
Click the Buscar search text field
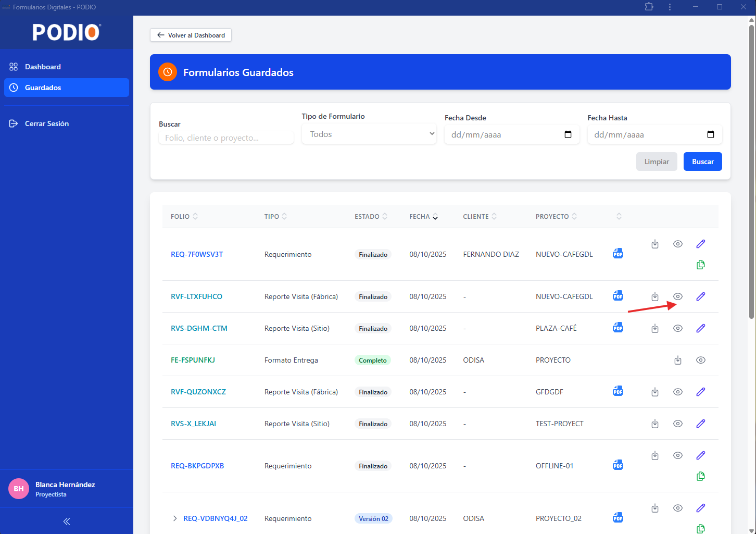(226, 138)
